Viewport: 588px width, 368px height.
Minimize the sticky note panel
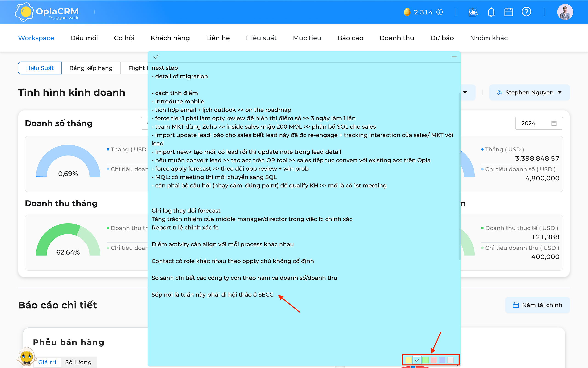click(454, 57)
